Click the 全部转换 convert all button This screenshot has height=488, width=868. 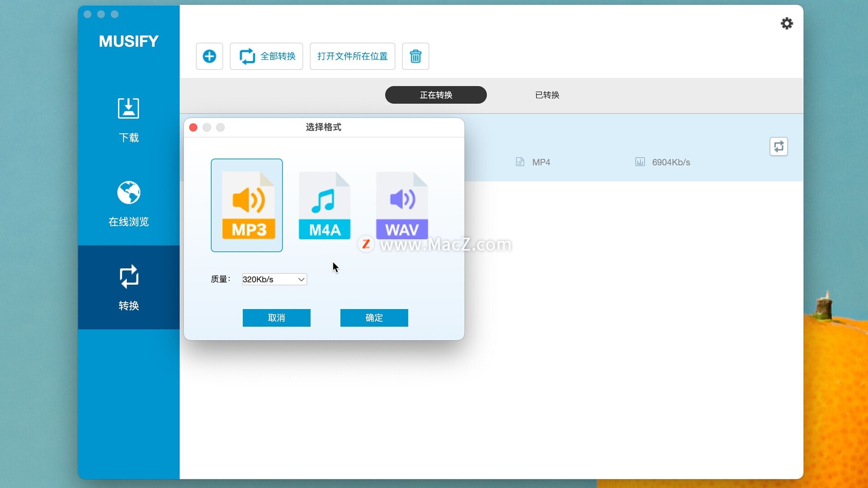click(x=266, y=56)
